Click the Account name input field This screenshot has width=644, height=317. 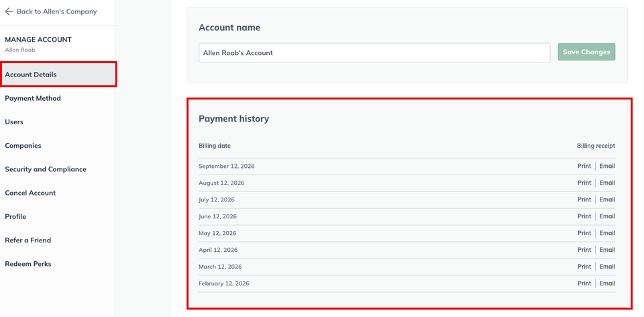374,52
